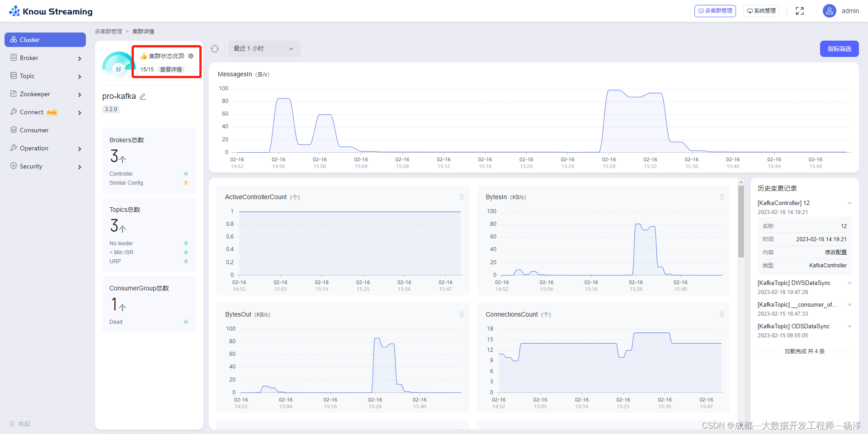Click the Consumer sidebar icon

pyautogui.click(x=14, y=130)
